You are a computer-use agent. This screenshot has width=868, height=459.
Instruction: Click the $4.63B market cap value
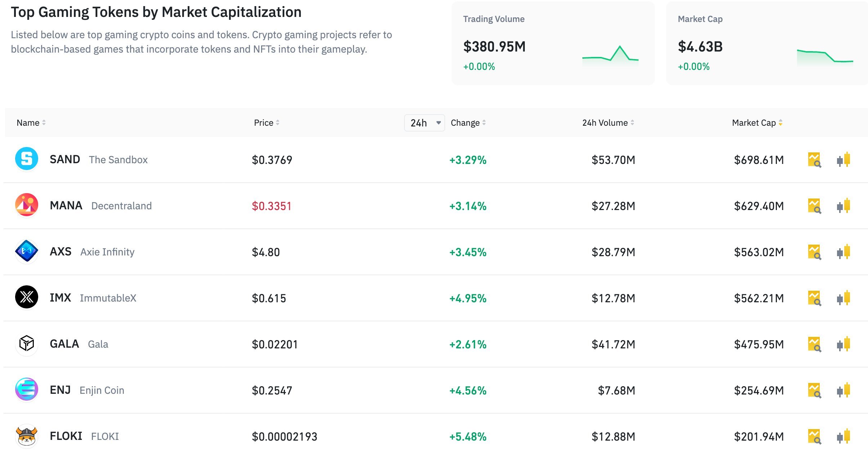pos(700,46)
